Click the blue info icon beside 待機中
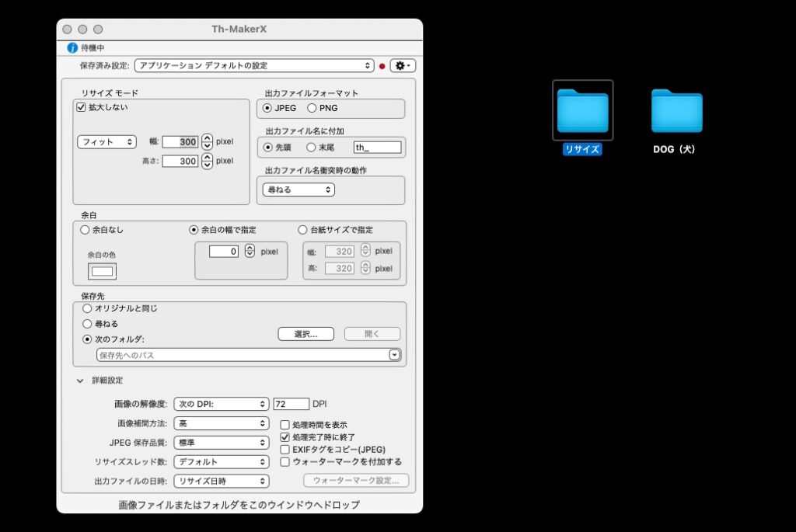The image size is (796, 532). pyautogui.click(x=72, y=47)
